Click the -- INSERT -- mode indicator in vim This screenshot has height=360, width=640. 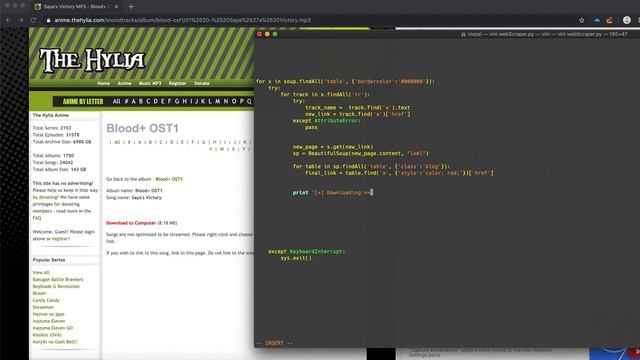(274, 343)
